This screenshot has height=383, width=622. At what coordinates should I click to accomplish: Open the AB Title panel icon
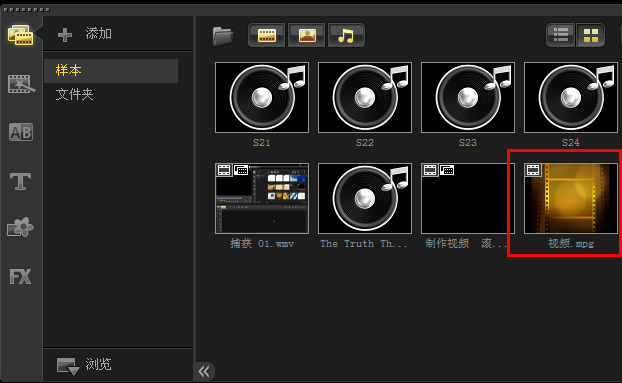[x=21, y=132]
